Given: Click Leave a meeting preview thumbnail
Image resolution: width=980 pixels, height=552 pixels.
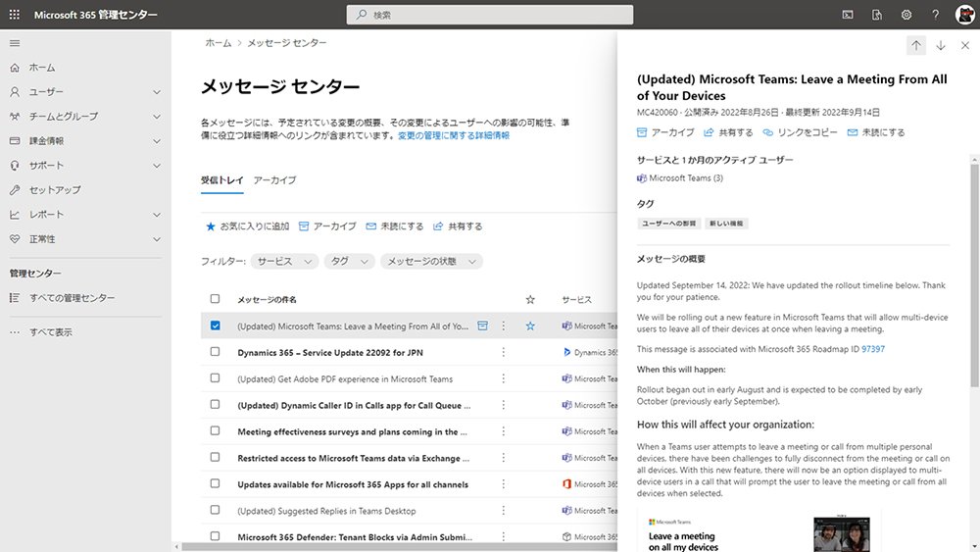Looking at the screenshot, I should [759, 531].
